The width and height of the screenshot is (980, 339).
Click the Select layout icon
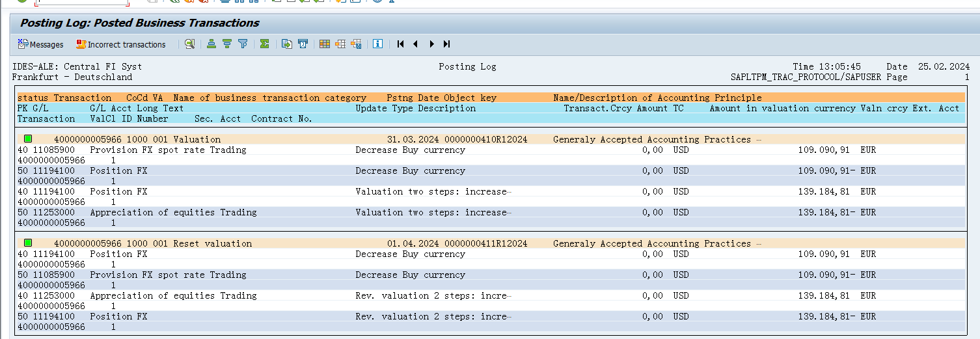coord(340,44)
